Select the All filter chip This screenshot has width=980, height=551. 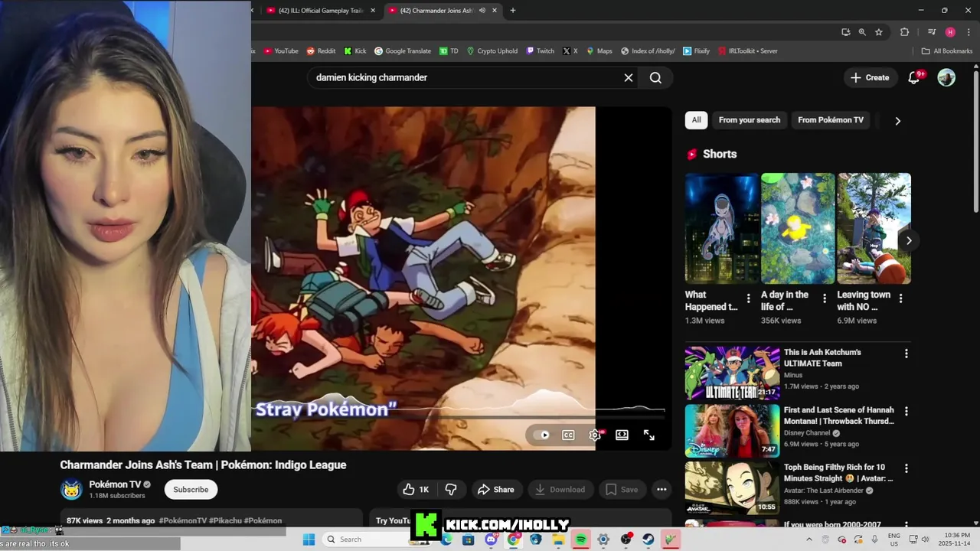[x=696, y=120]
